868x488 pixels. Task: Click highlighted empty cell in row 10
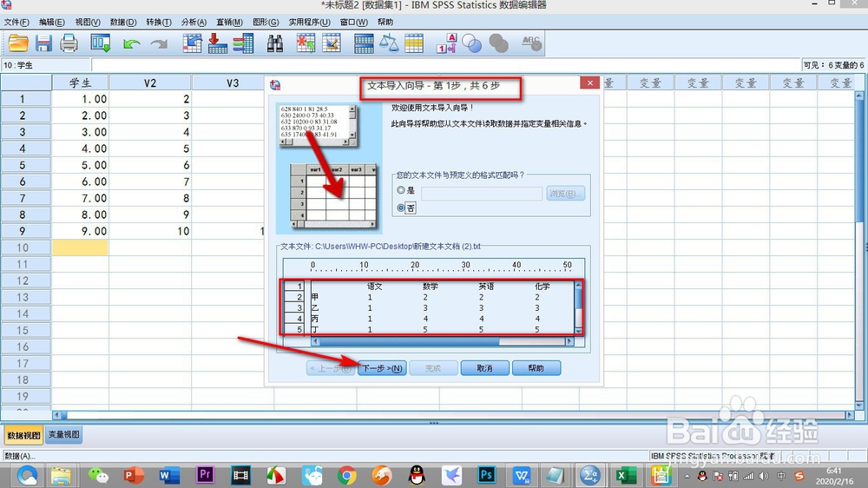coord(80,247)
